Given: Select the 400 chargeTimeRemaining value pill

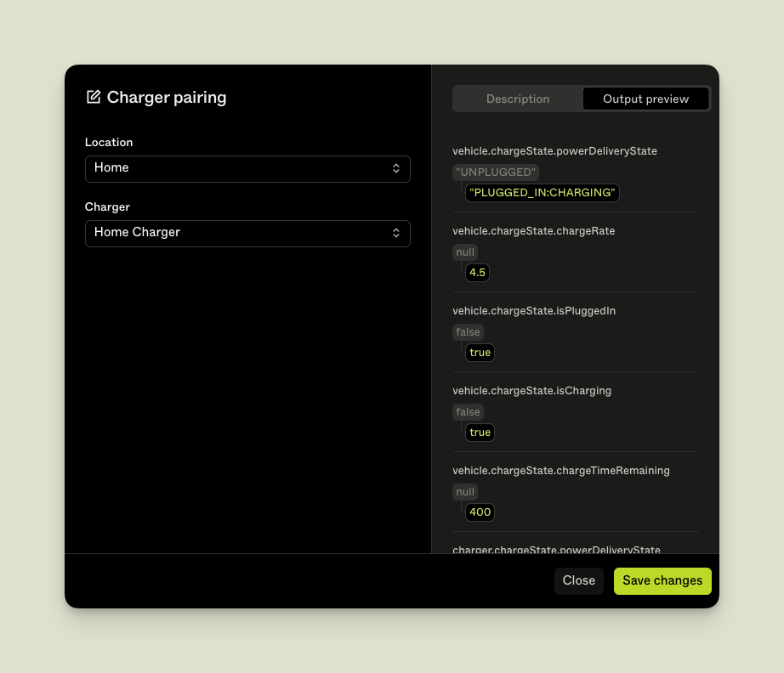Looking at the screenshot, I should [x=480, y=512].
